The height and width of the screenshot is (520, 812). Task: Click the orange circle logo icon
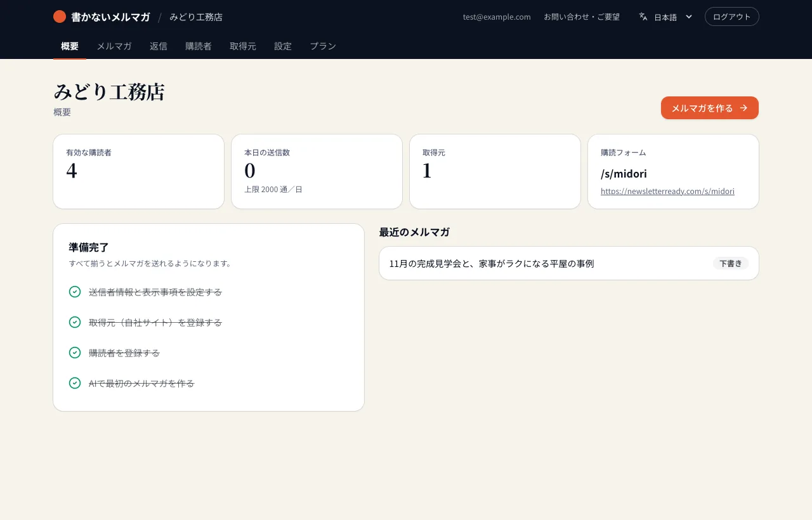click(x=60, y=16)
